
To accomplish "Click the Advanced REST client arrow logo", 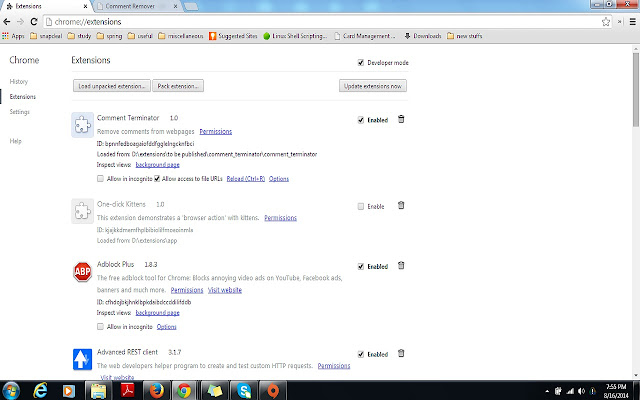I will (82, 359).
